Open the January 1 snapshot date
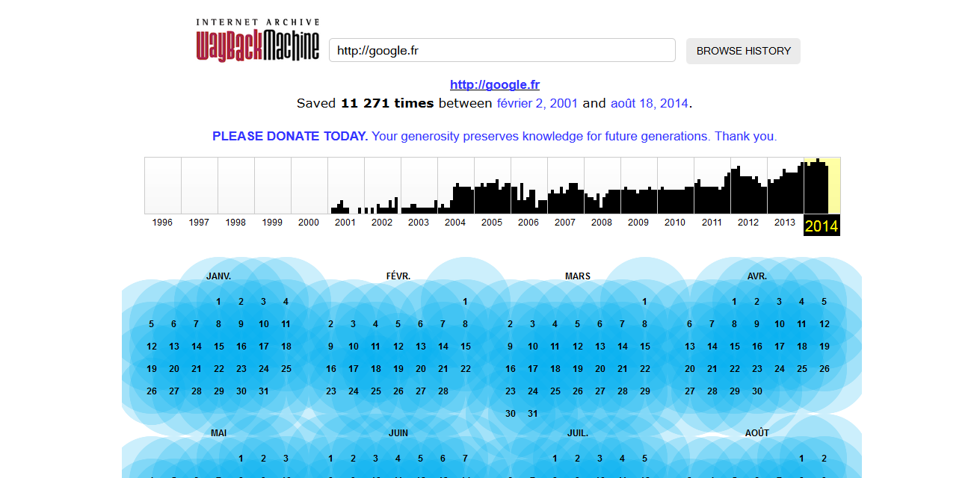This screenshot has height=478, width=980. tap(218, 302)
